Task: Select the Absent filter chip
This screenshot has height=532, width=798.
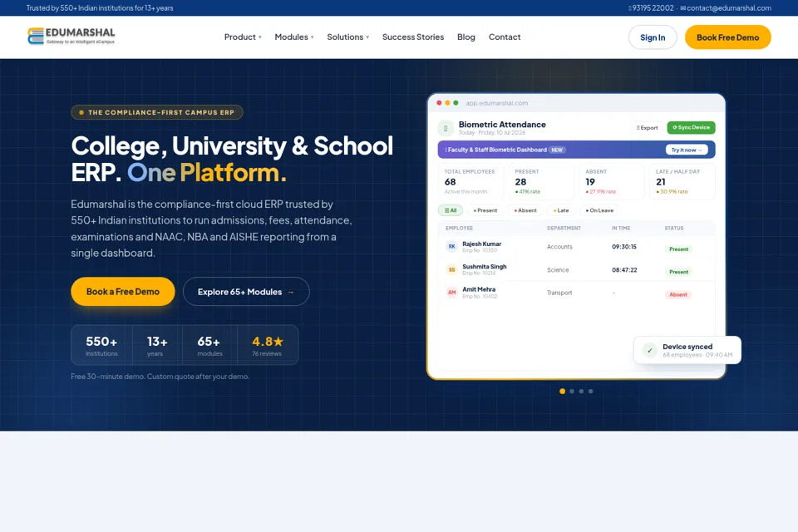Action: click(525, 210)
